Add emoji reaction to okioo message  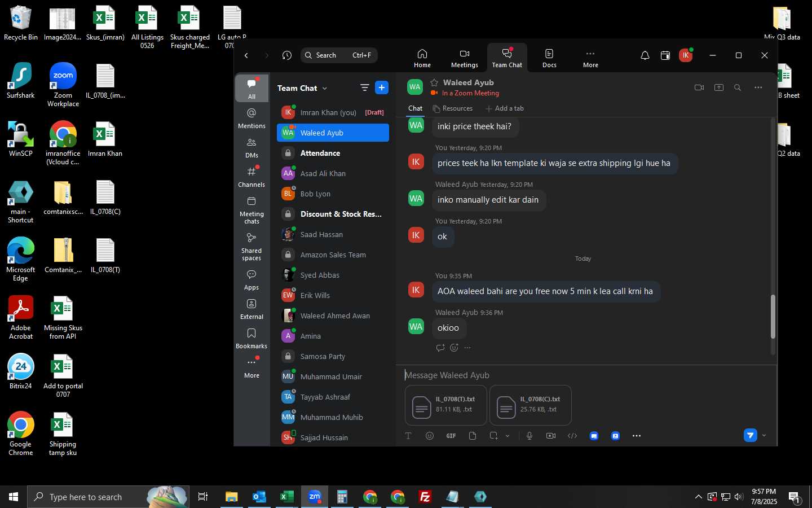point(454,348)
